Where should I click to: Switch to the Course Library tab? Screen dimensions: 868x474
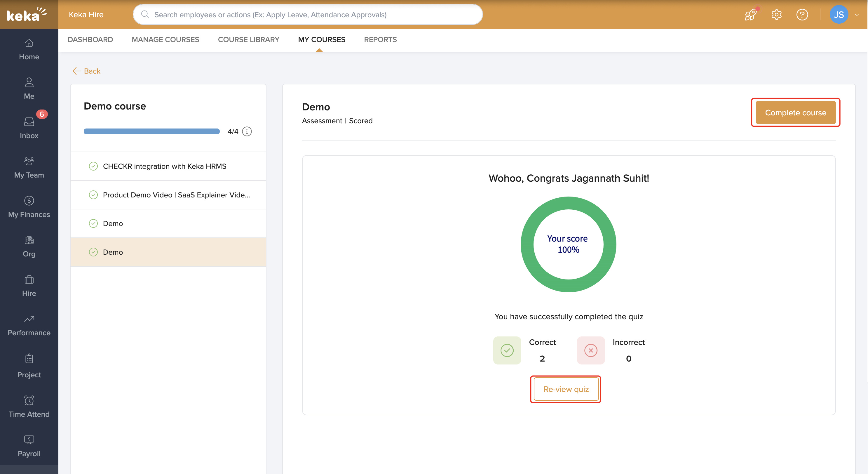point(249,39)
